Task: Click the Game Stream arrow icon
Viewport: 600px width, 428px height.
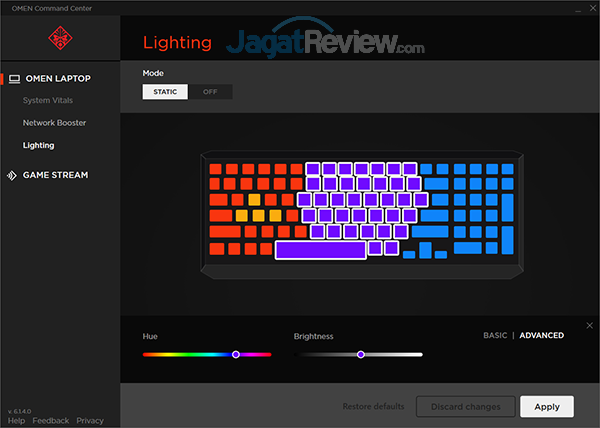Action: pyautogui.click(x=12, y=175)
